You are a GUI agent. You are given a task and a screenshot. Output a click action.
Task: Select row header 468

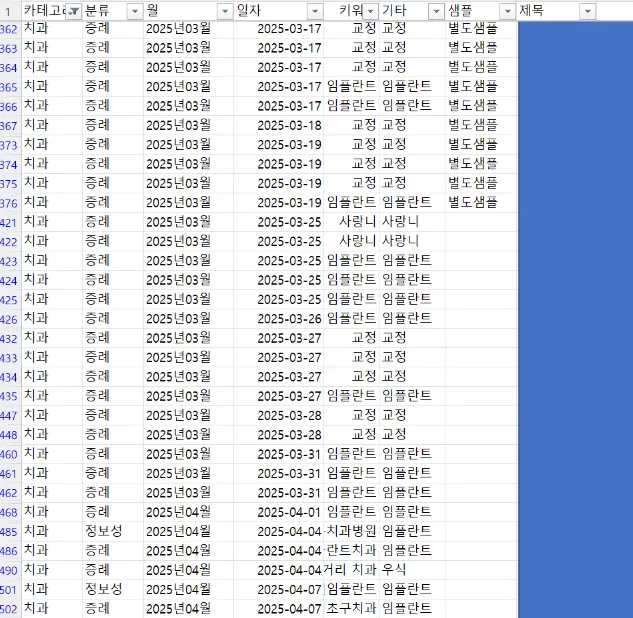9,512
